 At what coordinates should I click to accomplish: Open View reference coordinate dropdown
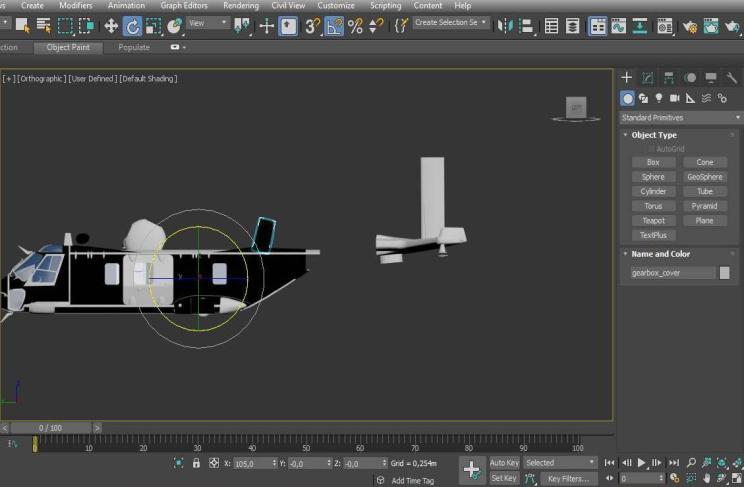208,23
